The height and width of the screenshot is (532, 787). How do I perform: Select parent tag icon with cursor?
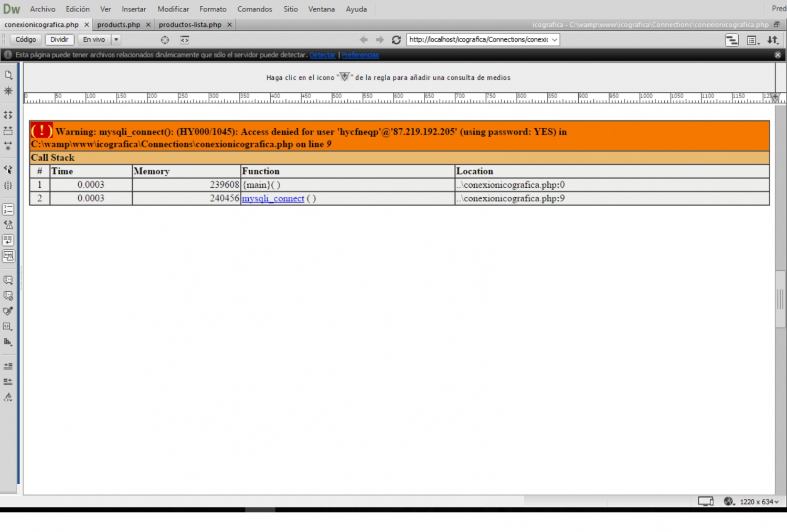[x=8, y=169]
